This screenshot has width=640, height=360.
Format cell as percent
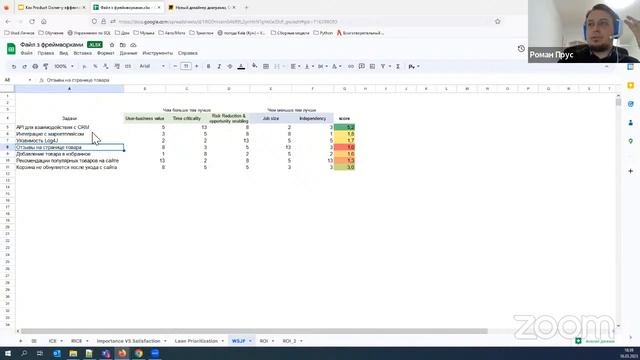[95, 67]
